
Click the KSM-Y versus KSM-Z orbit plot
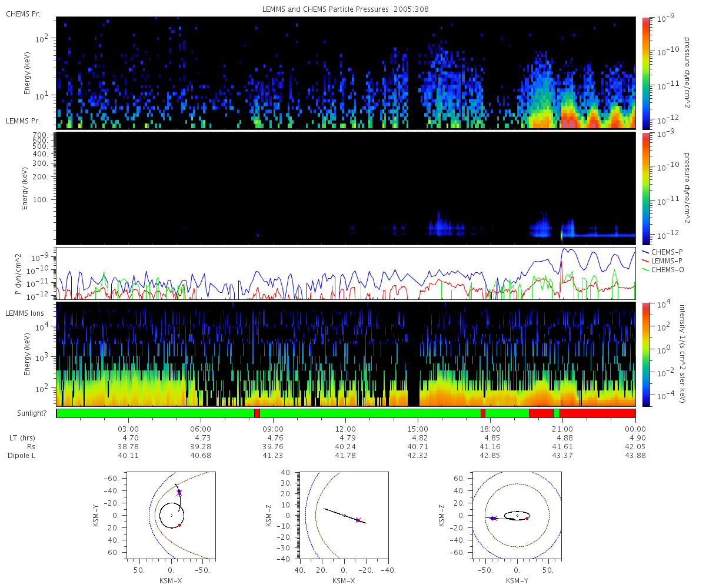pyautogui.click(x=517, y=514)
